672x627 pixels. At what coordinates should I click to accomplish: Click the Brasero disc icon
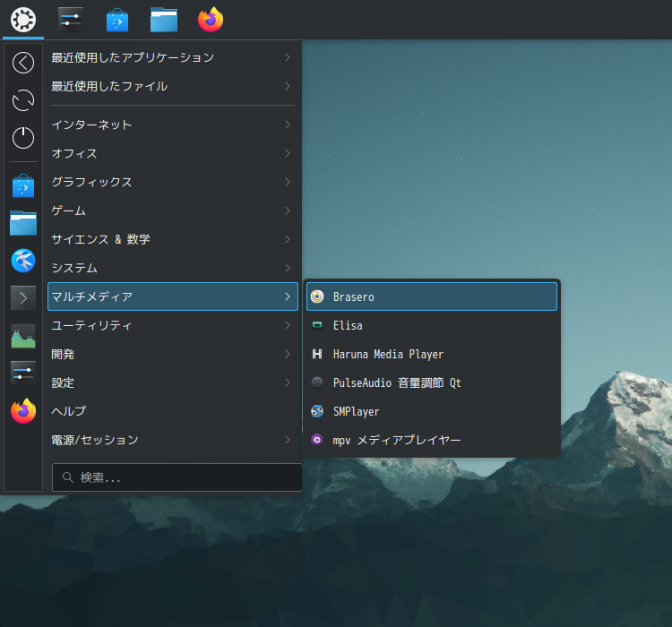[317, 296]
